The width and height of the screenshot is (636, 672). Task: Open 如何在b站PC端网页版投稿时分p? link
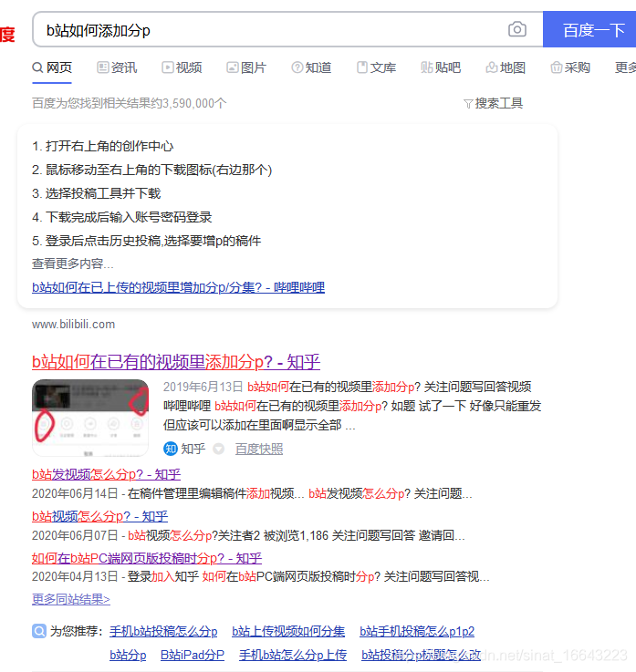click(147, 558)
